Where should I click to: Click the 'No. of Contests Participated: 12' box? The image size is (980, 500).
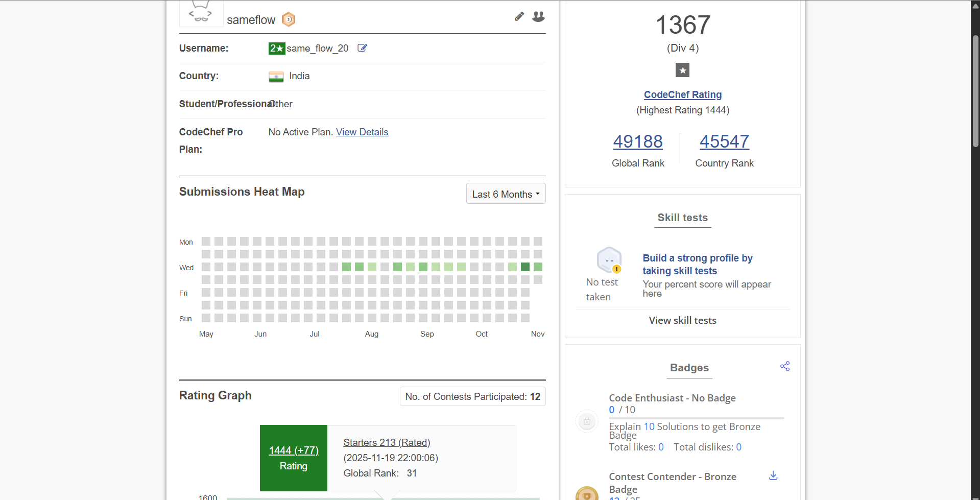(473, 396)
